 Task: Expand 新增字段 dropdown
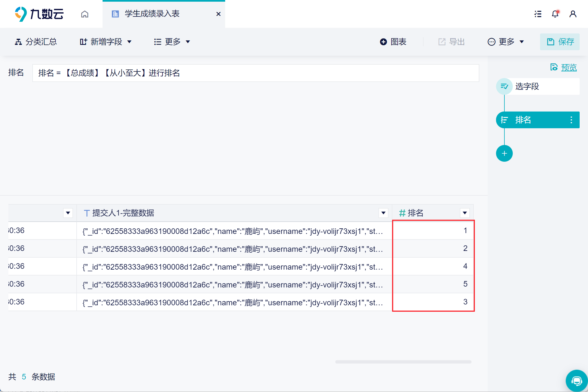tap(105, 42)
